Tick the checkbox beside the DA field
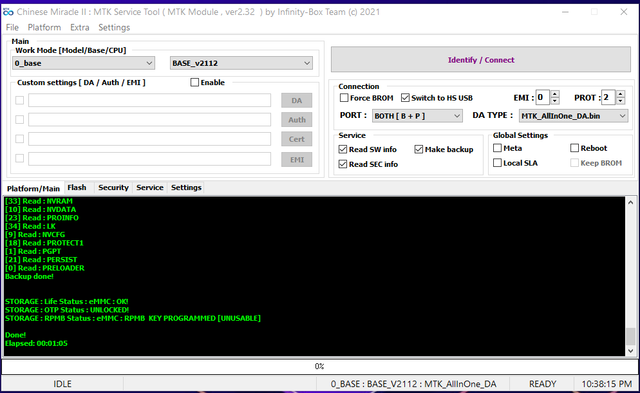The height and width of the screenshot is (393, 640). [x=19, y=100]
